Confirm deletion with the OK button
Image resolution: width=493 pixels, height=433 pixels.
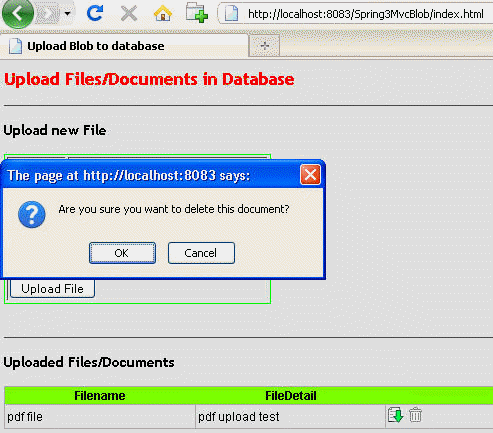pyautogui.click(x=122, y=253)
